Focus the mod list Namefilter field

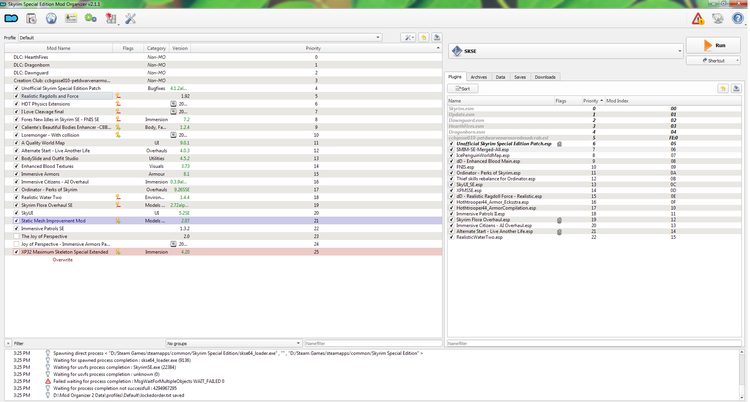pyautogui.click(x=374, y=343)
